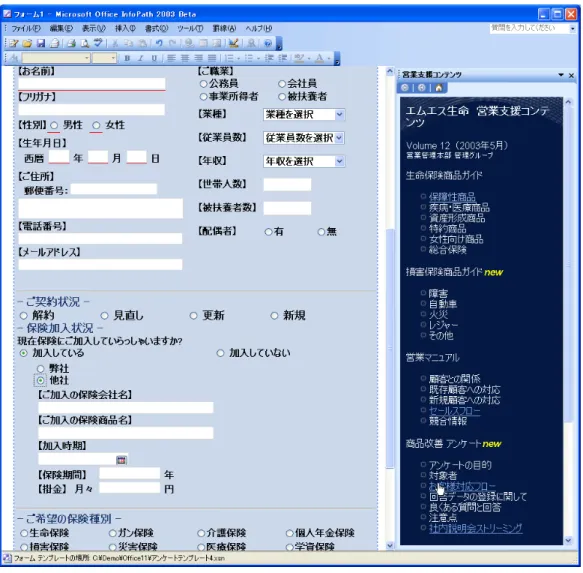Image resolution: width=583 pixels, height=573 pixels.
Task: Click the Justify alignment icon
Action: click(212, 58)
